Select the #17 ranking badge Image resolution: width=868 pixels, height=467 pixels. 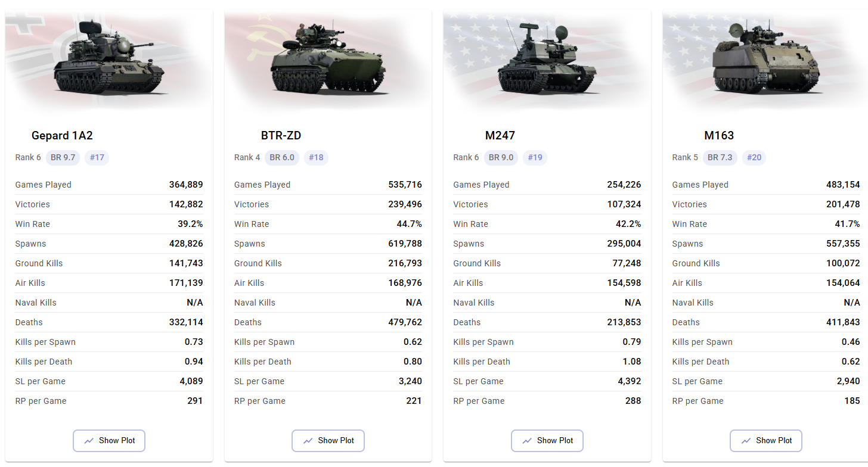97,157
